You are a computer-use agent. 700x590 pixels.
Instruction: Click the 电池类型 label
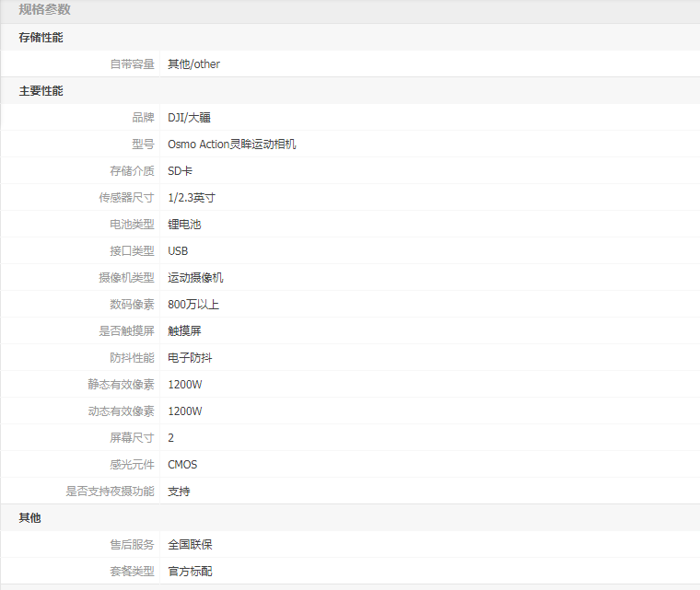coord(132,225)
